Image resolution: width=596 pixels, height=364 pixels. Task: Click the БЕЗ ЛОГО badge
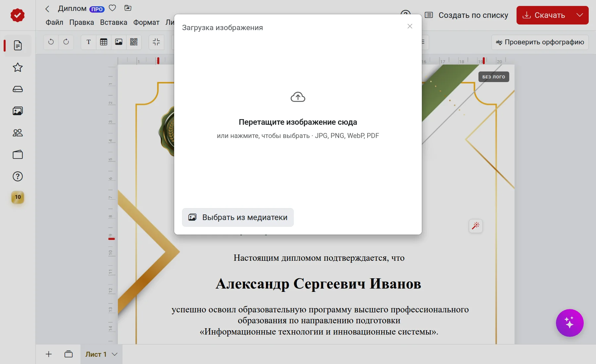coord(494,77)
